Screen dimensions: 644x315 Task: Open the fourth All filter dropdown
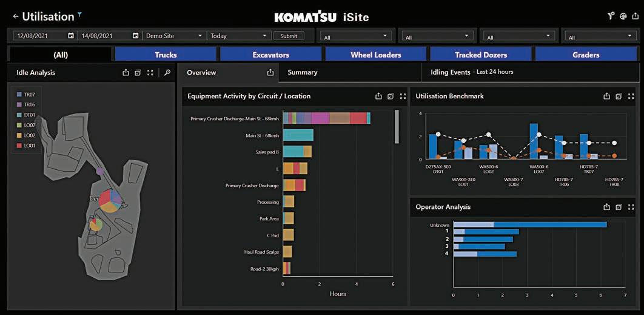click(x=600, y=36)
